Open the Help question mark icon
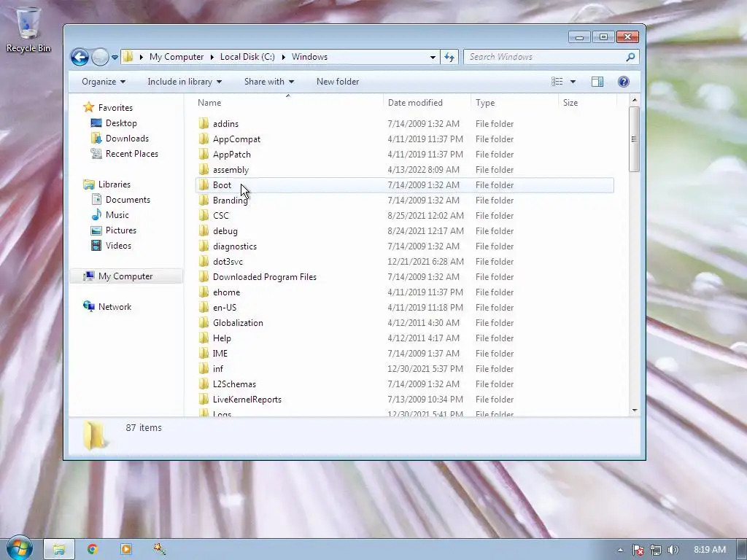The height and width of the screenshot is (560, 747). pos(623,82)
